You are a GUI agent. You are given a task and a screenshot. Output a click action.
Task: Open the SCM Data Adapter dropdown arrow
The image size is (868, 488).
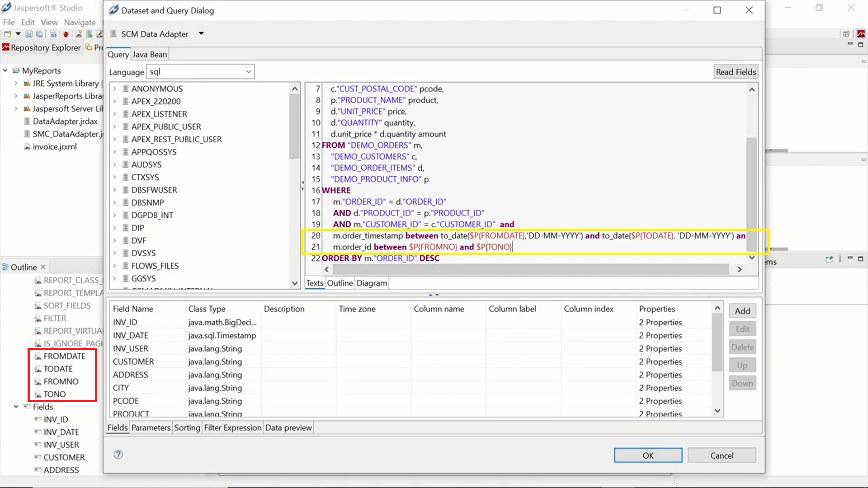pos(201,33)
